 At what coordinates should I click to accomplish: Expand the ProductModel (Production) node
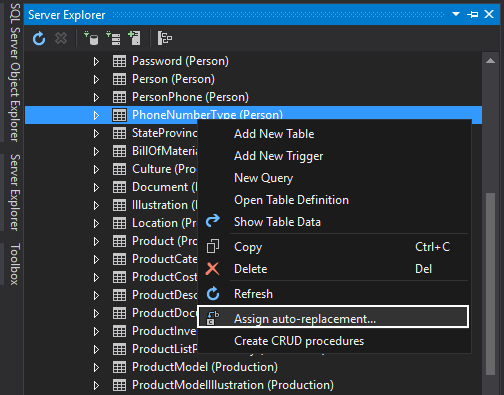(x=96, y=367)
